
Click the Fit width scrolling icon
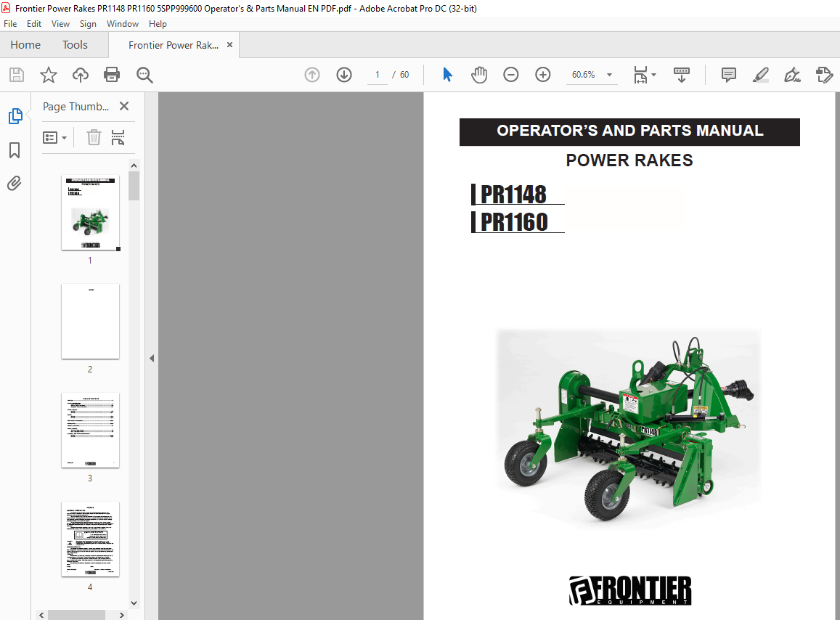641,75
